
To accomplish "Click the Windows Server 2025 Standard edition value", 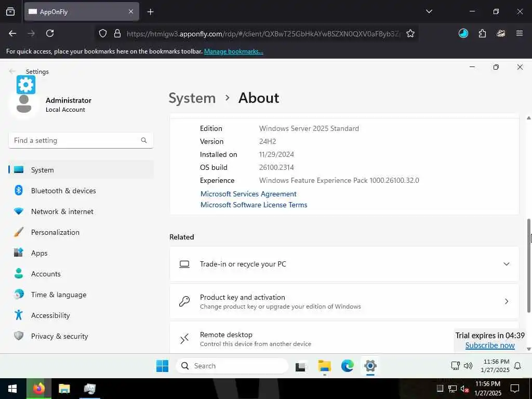I will coord(309,129).
